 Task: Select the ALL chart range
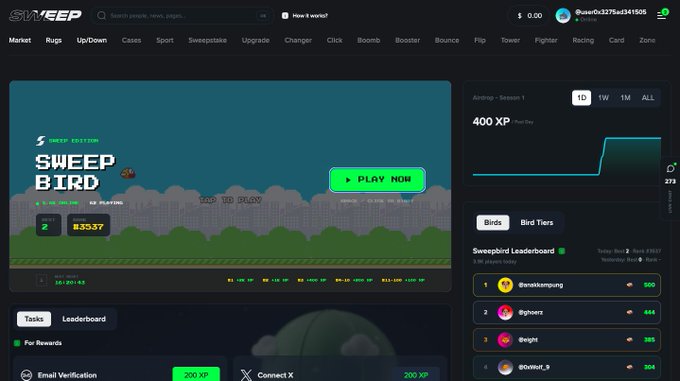pos(648,98)
